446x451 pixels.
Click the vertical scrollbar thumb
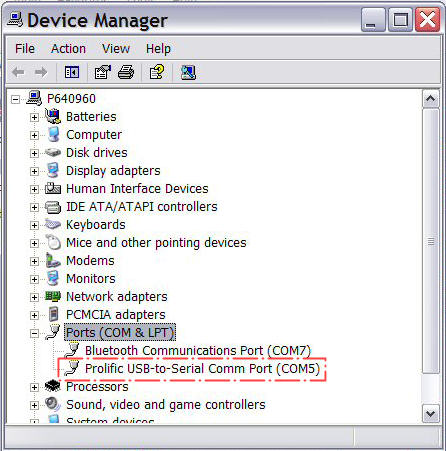431,241
